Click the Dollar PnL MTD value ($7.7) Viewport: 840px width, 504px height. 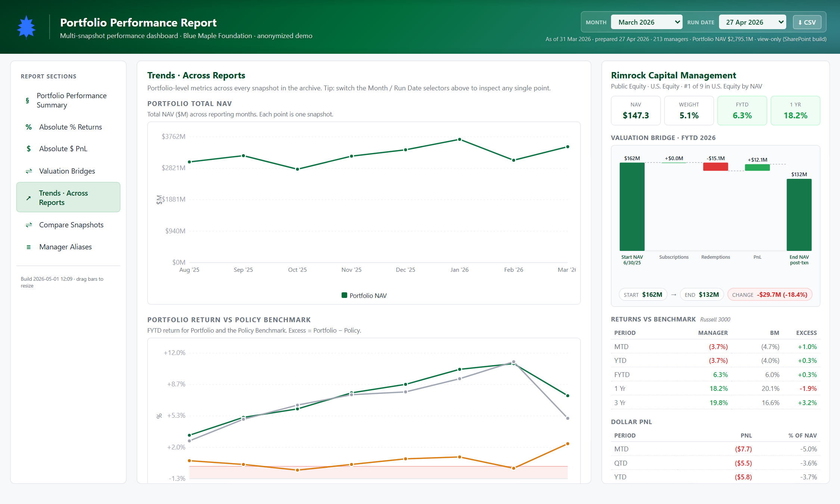tap(743, 449)
